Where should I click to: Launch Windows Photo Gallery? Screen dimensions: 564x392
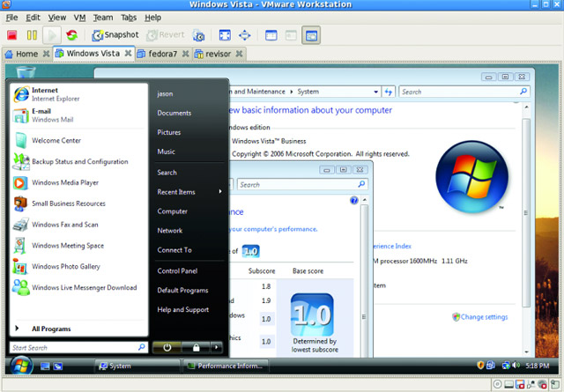[78, 267]
